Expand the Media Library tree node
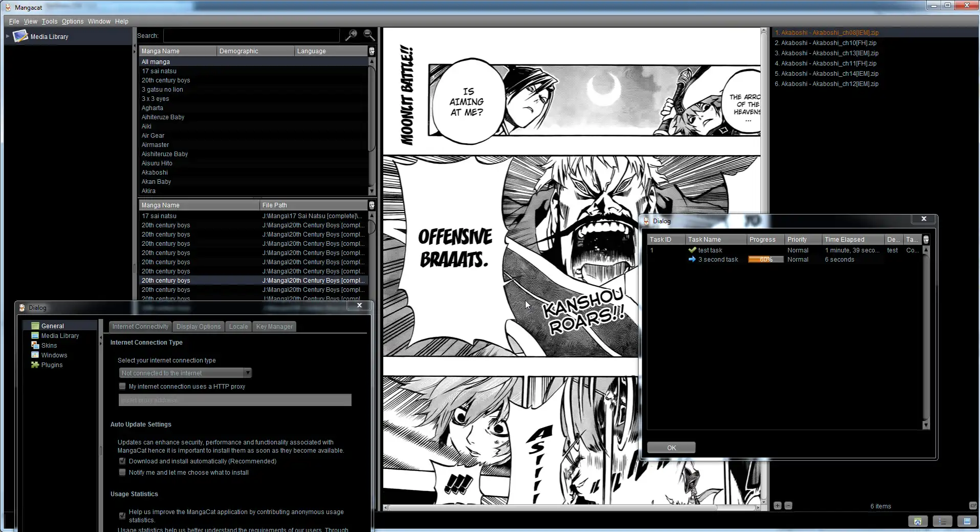980x532 pixels. tap(8, 36)
